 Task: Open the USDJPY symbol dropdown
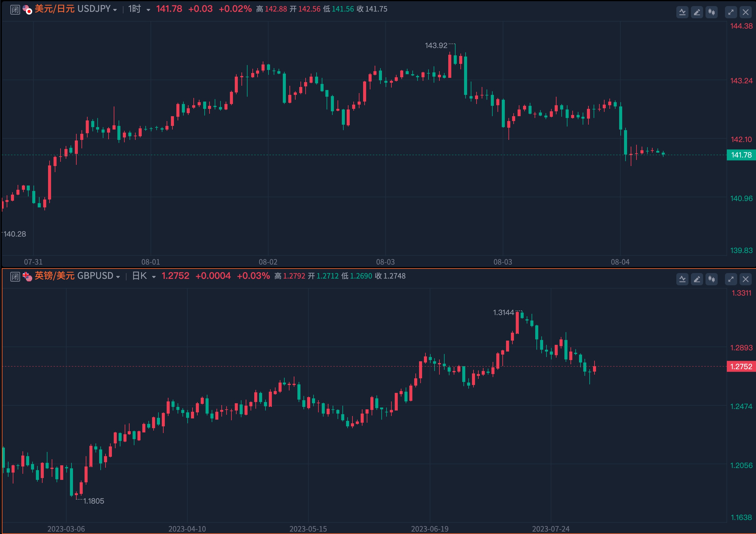(115, 10)
